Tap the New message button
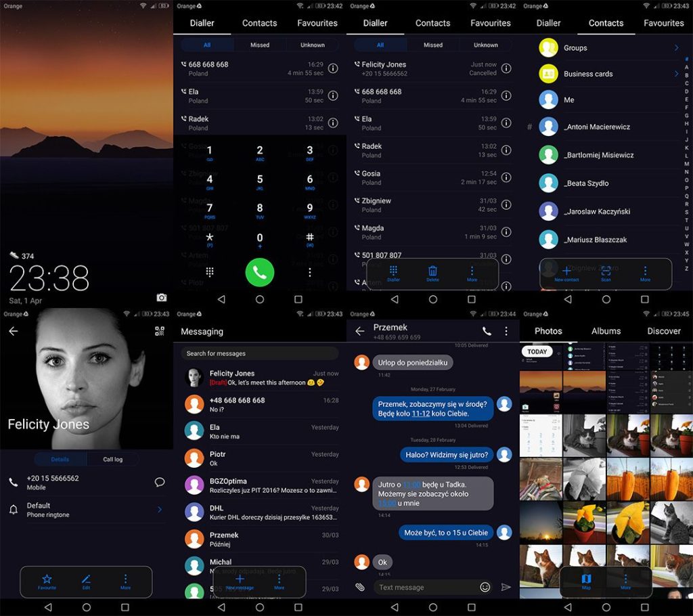This screenshot has height=616, width=693. (x=240, y=581)
